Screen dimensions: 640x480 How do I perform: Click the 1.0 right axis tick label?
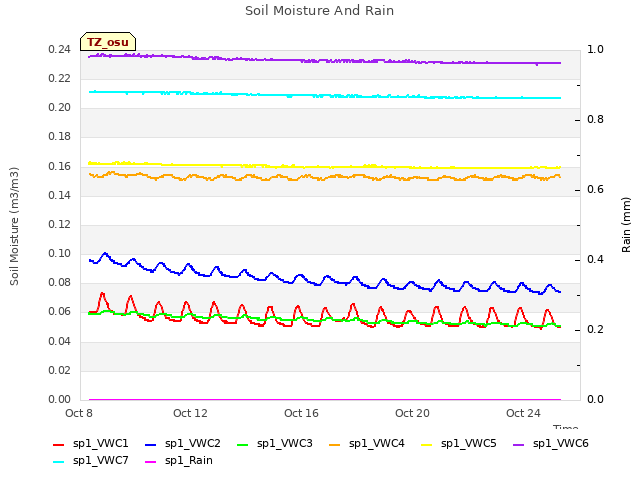coord(595,50)
